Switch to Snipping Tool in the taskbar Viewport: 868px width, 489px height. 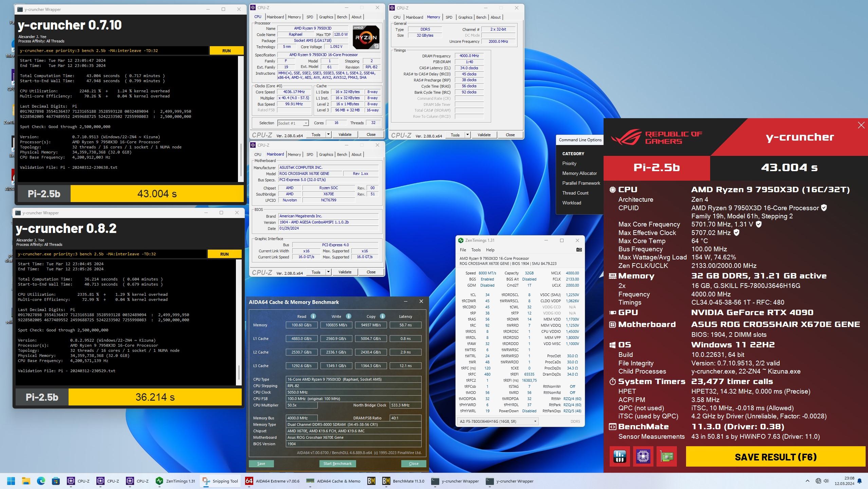220,481
